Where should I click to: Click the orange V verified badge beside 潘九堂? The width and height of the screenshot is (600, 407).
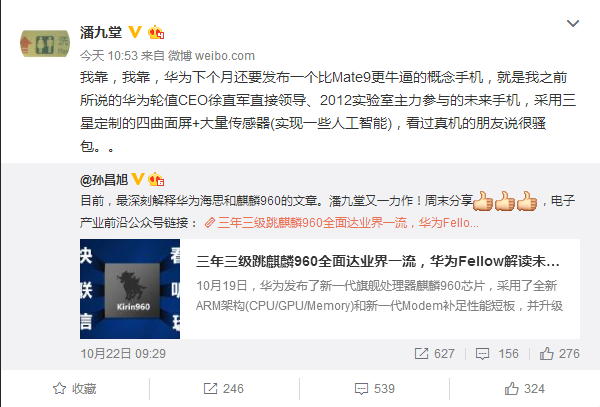coord(135,32)
